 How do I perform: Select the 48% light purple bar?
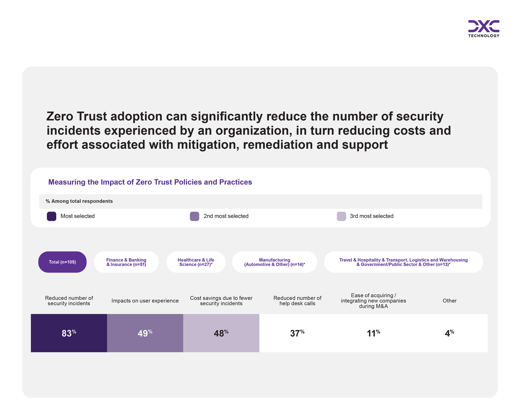click(221, 333)
